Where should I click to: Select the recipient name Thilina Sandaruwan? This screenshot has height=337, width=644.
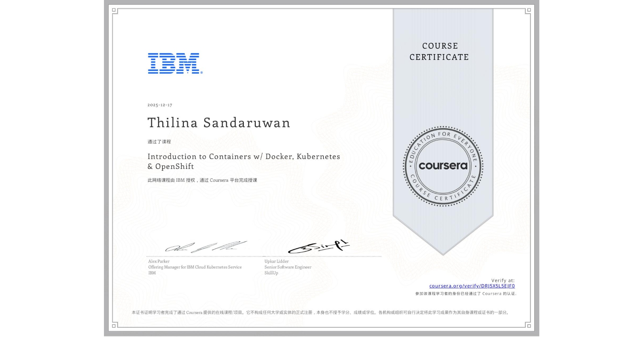(218, 123)
